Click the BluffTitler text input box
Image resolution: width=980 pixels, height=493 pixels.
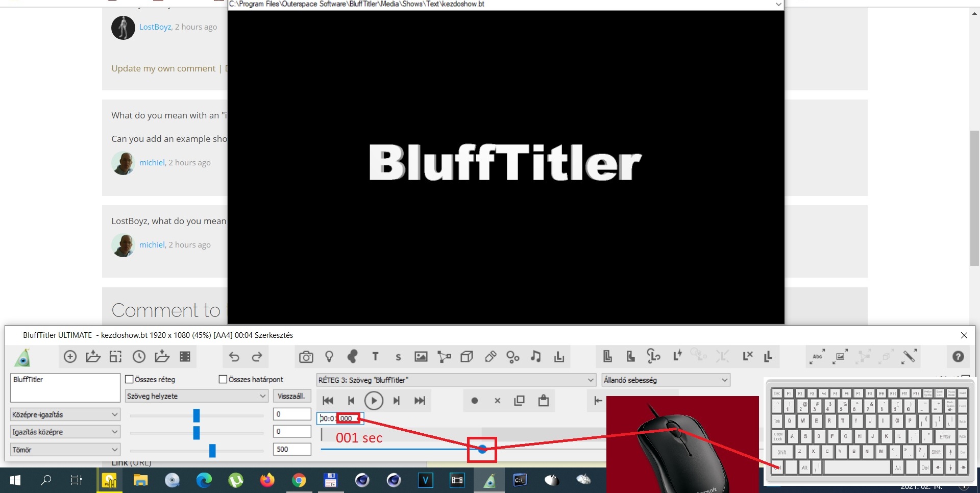[65, 388]
